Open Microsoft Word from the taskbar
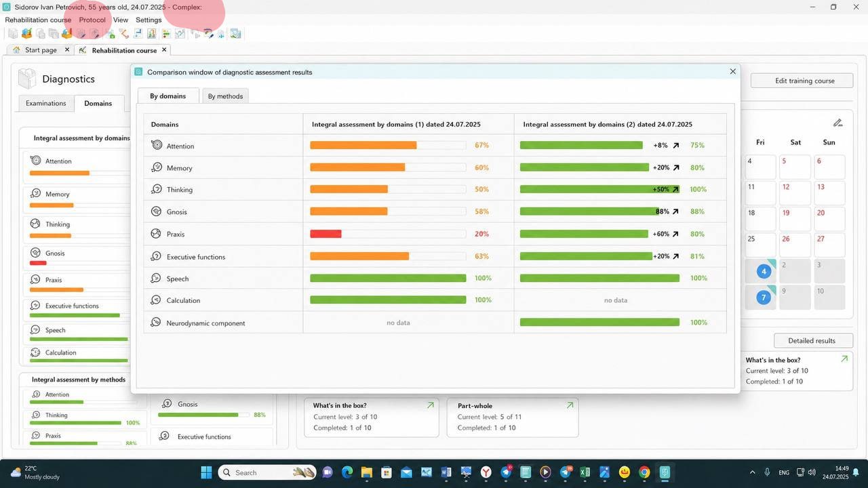Image resolution: width=868 pixels, height=488 pixels. 446,472
